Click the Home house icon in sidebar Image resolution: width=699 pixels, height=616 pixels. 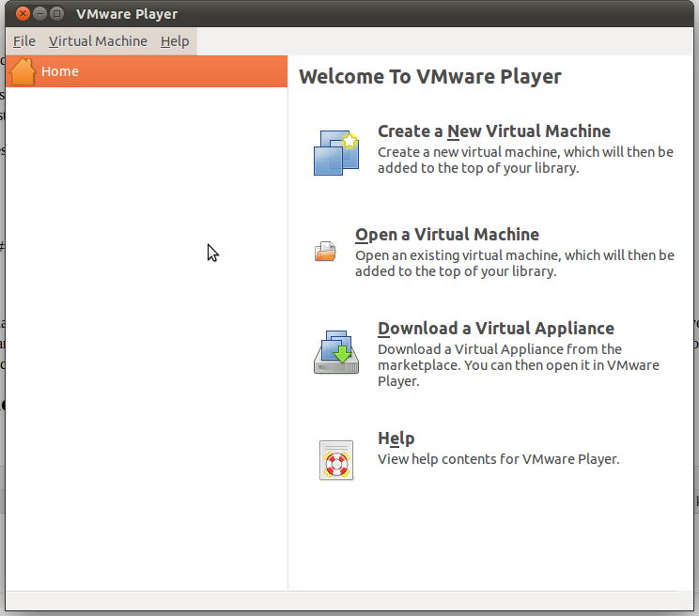point(23,71)
